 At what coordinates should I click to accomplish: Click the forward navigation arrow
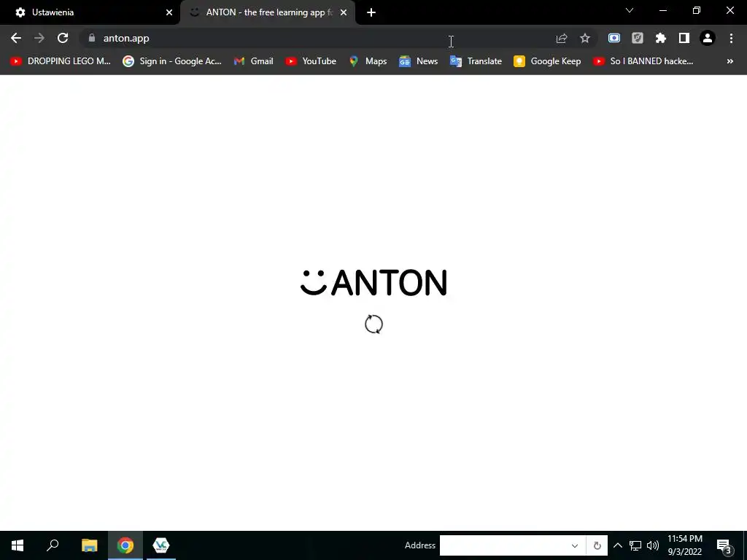tap(39, 38)
